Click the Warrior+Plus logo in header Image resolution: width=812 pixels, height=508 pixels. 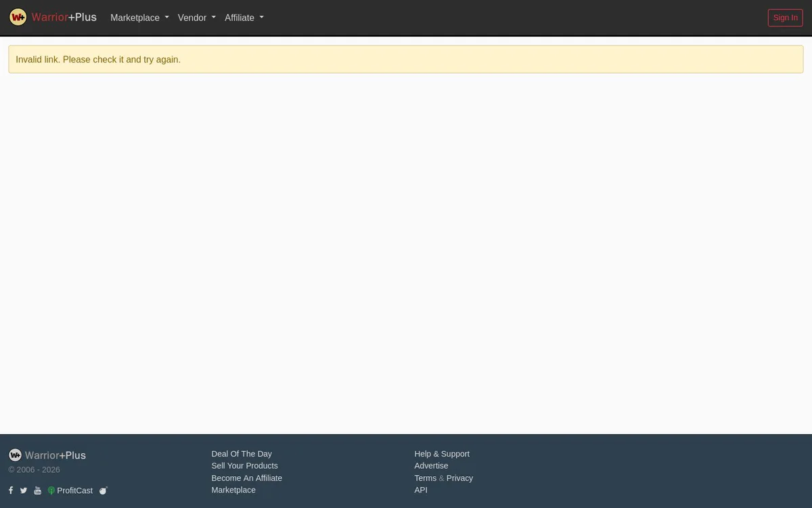pyautogui.click(x=53, y=18)
